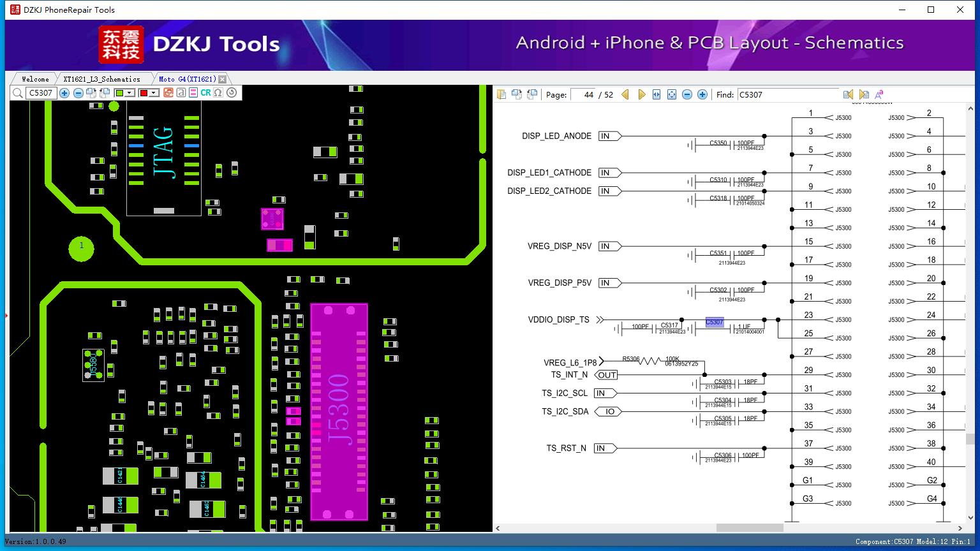
Task: Click the red overlapping-squares layer icon
Action: (x=168, y=93)
